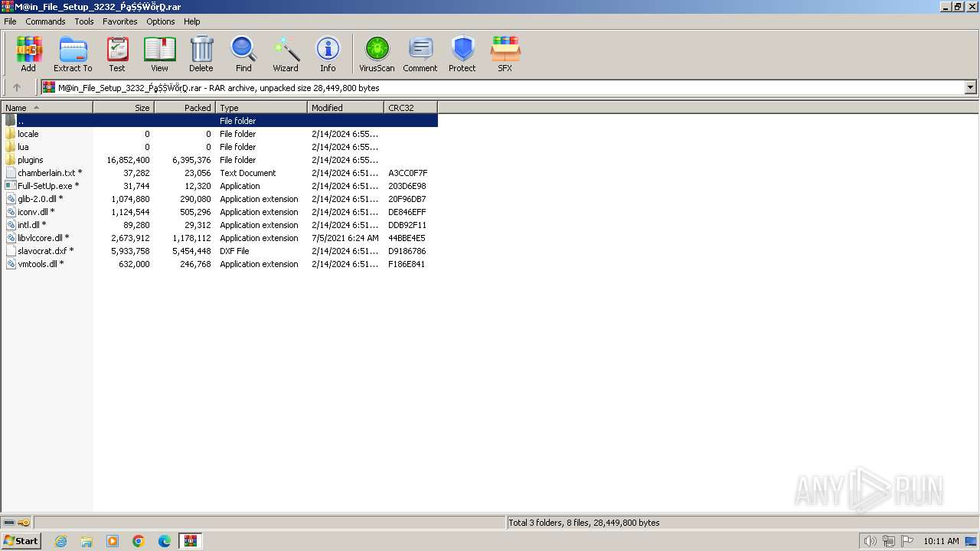The height and width of the screenshot is (551, 980).
Task: Click the Add toolbar icon
Action: point(28,54)
